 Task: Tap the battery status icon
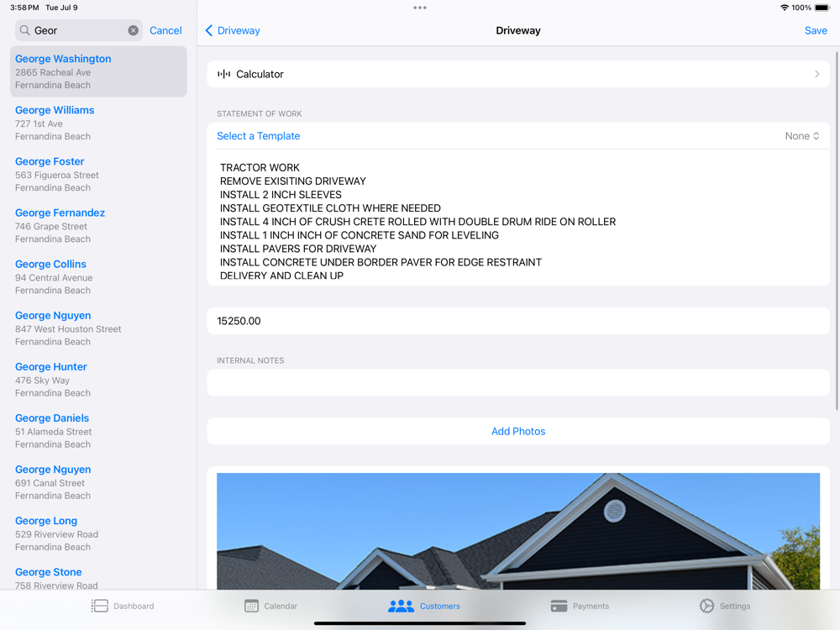point(822,8)
